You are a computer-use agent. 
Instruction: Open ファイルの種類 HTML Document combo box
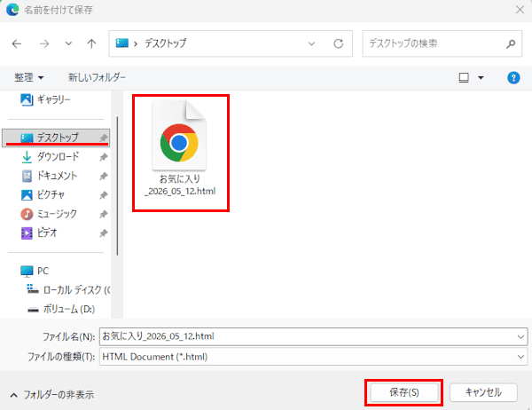click(x=314, y=357)
